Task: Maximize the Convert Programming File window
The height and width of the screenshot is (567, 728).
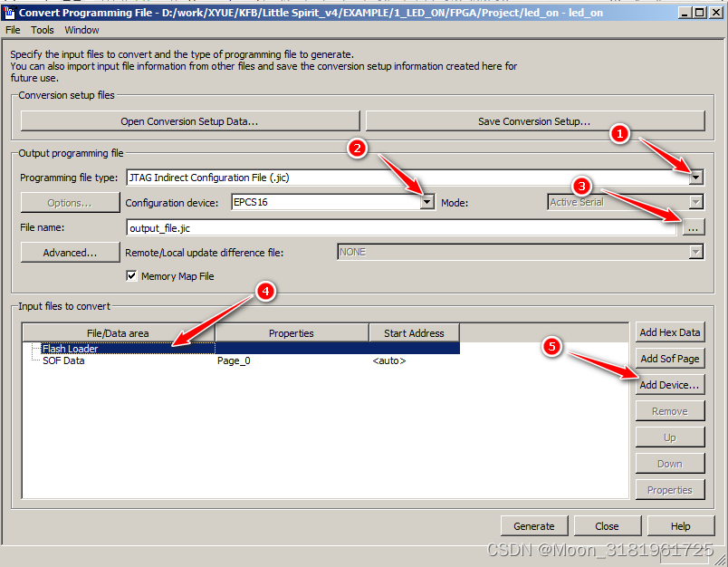Action: click(700, 13)
